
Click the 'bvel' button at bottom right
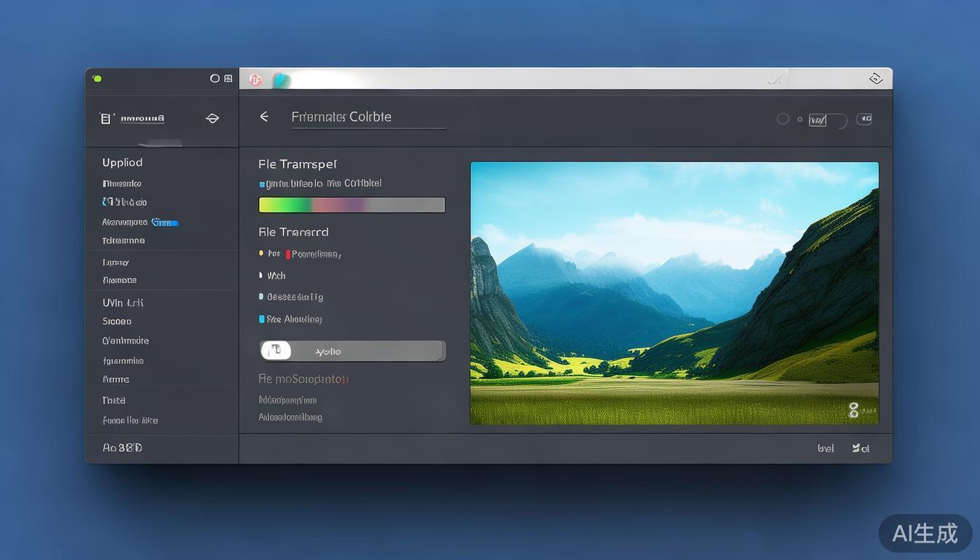pyautogui.click(x=825, y=448)
